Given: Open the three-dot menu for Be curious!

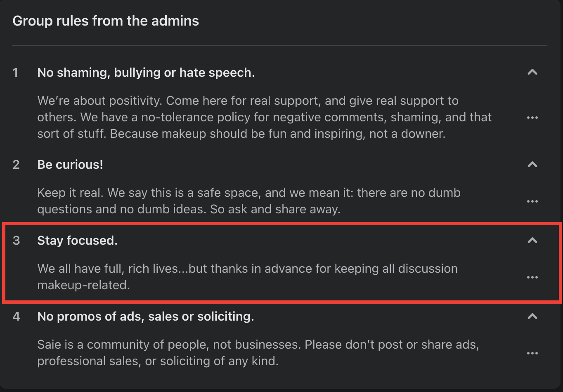Looking at the screenshot, I should tap(532, 201).
